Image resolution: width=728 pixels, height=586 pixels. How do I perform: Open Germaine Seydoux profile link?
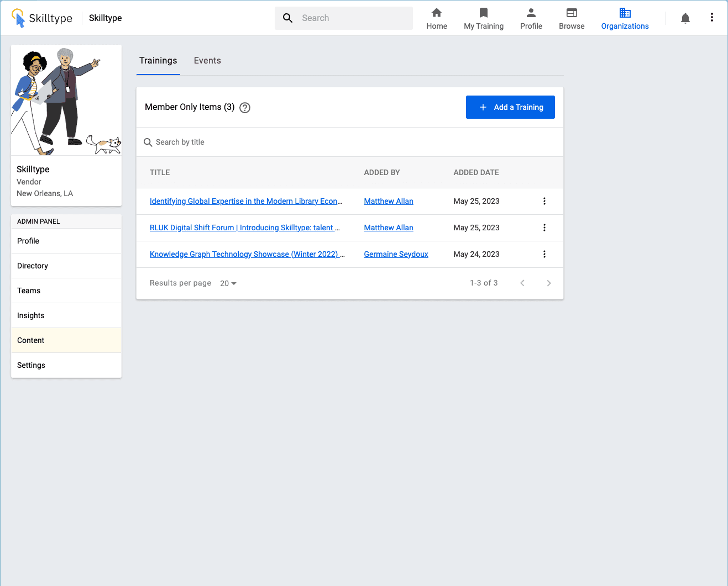tap(396, 254)
